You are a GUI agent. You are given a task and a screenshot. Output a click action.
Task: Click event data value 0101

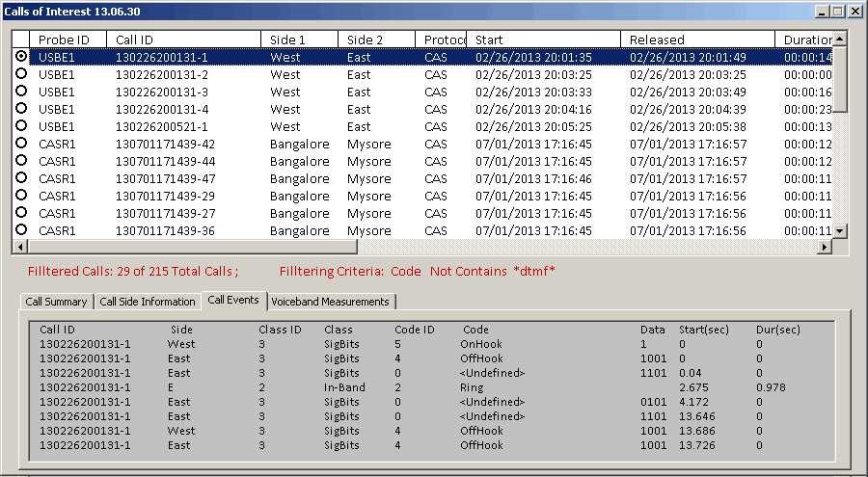coord(653,402)
